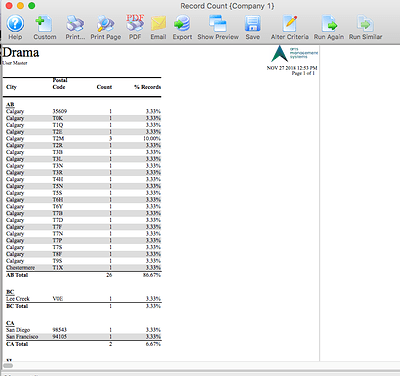Click postal code T1X
The width and height of the screenshot is (400, 376).
click(58, 268)
